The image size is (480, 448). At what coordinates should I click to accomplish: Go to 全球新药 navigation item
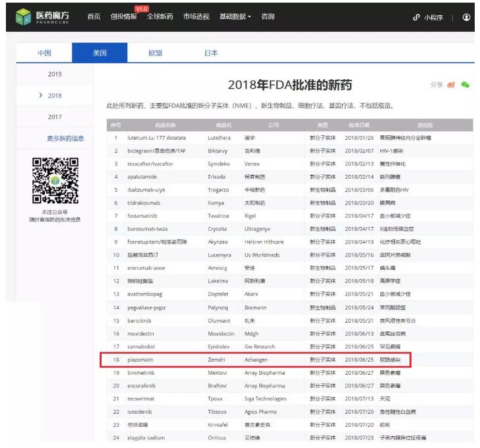coord(160,16)
